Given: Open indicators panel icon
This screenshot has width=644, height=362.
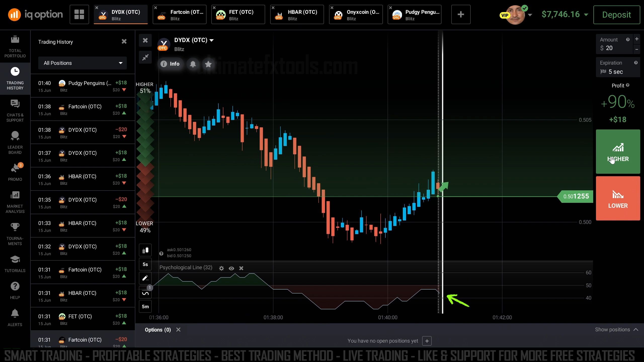Looking at the screenshot, I should (145, 293).
